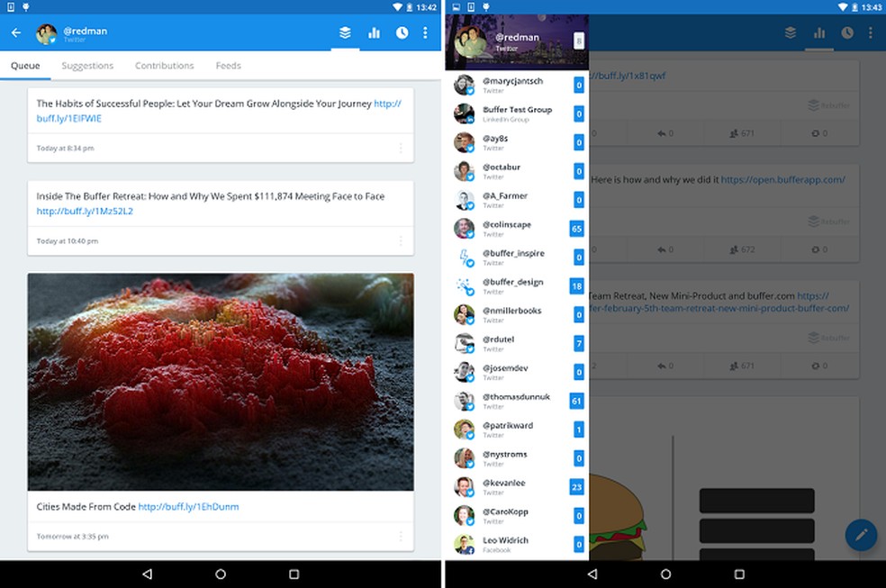Select @nmillerbooks account in drawer
Image resolution: width=886 pixels, height=588 pixels.
click(517, 315)
